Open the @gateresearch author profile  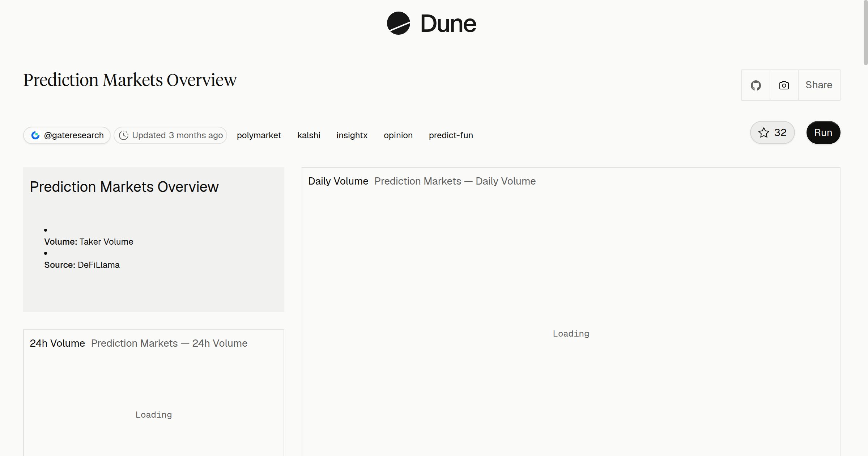(x=67, y=135)
